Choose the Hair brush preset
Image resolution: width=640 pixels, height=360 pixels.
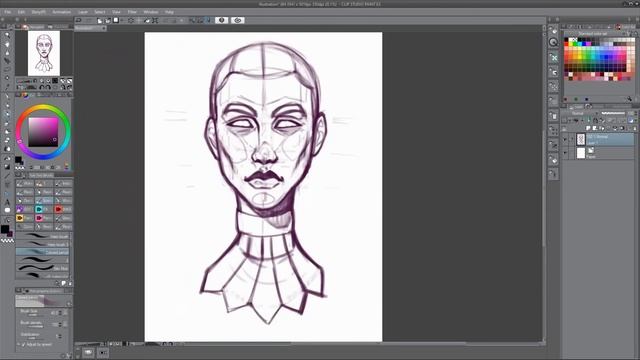(43, 236)
